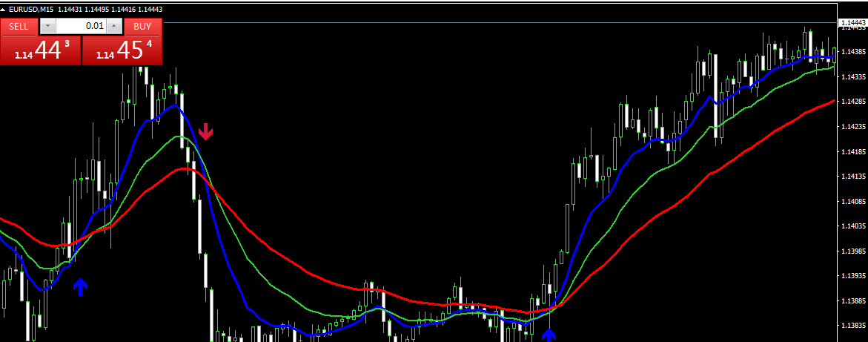Increase lot volume with up arrow
This screenshot has width=868, height=342.
coord(114,26)
